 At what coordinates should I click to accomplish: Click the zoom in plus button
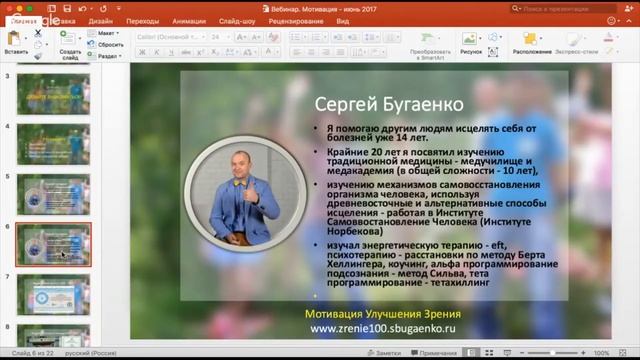[x=583, y=353]
